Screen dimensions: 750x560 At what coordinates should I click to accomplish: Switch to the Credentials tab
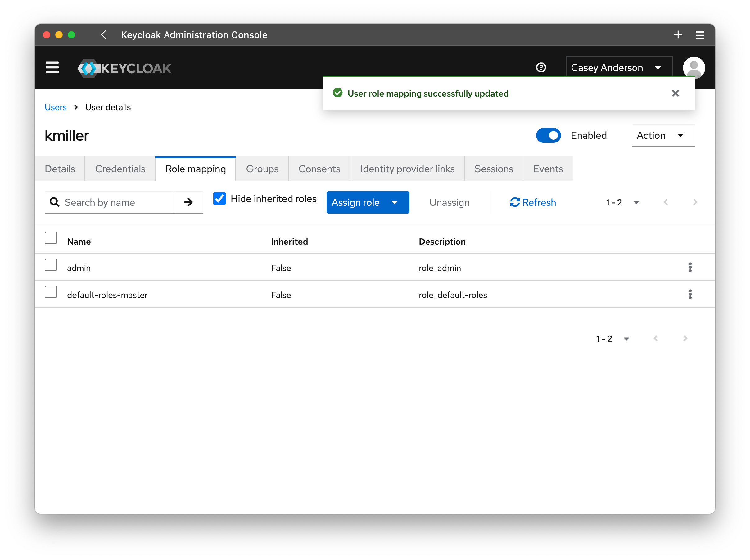click(120, 169)
